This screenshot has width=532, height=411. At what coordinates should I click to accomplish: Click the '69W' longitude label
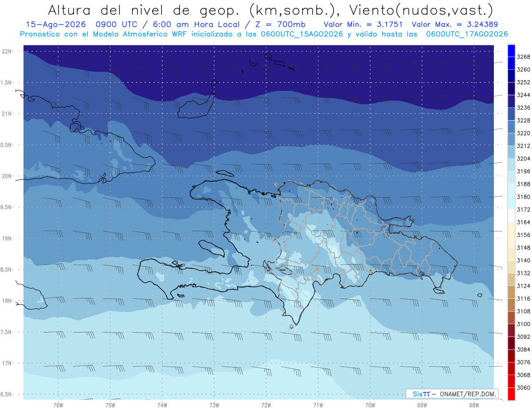click(422, 405)
